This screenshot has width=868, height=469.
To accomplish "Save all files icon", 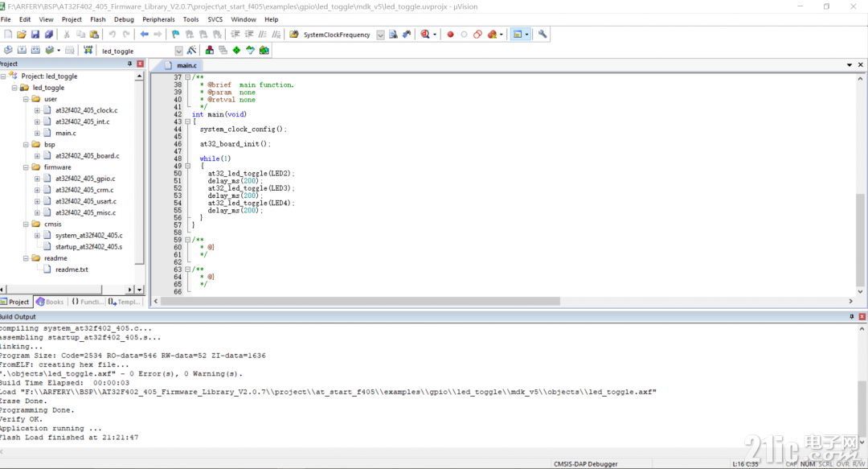I will (49, 35).
